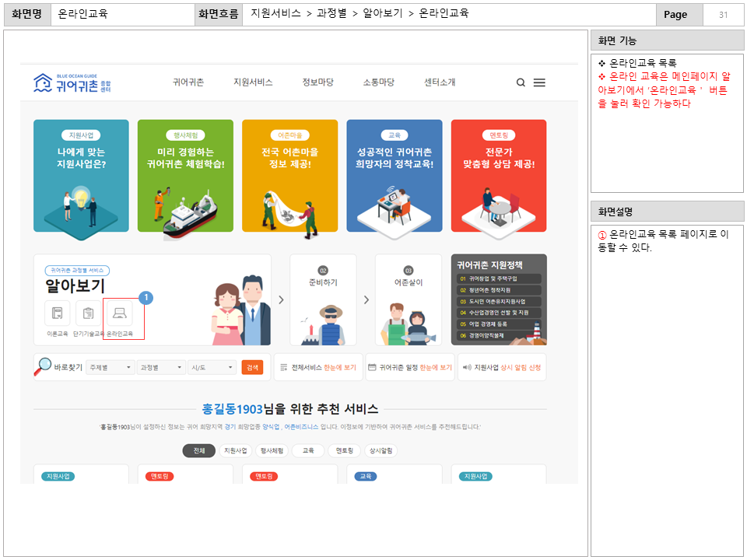The width and height of the screenshot is (747, 560).
Task: Click the 단기기술교육 clipboard icon
Action: click(x=88, y=313)
